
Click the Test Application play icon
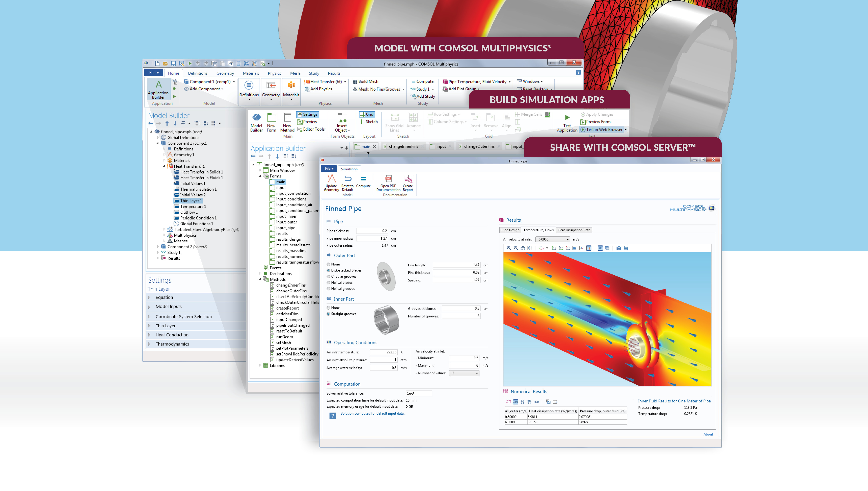click(x=567, y=118)
